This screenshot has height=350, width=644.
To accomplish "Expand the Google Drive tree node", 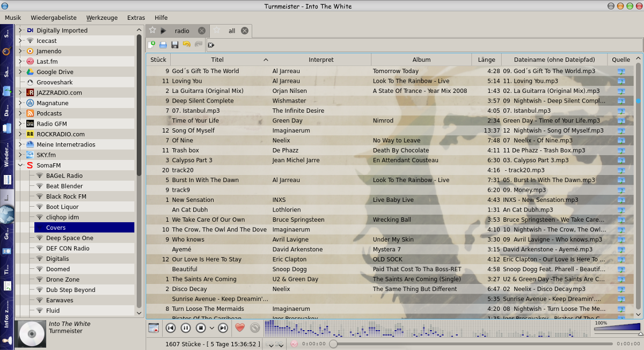I will click(20, 72).
